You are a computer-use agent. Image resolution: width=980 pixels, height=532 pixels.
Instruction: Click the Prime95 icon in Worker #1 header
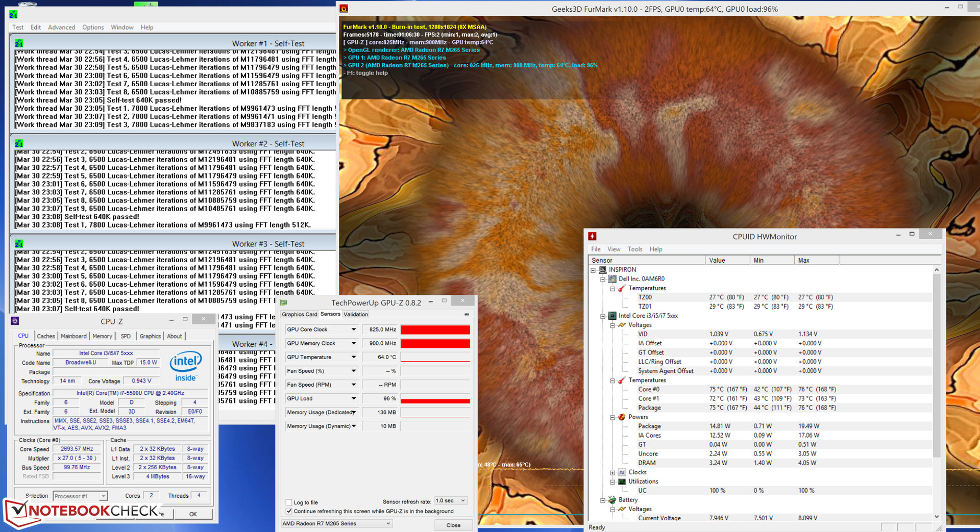pyautogui.click(x=19, y=43)
